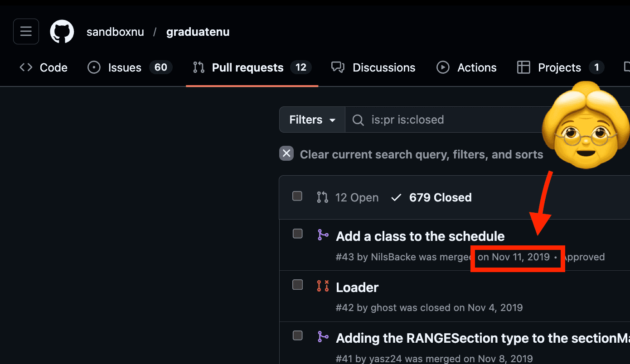Tick the checkbox for RANGESection PR
The width and height of the screenshot is (630, 364).
pos(297,335)
